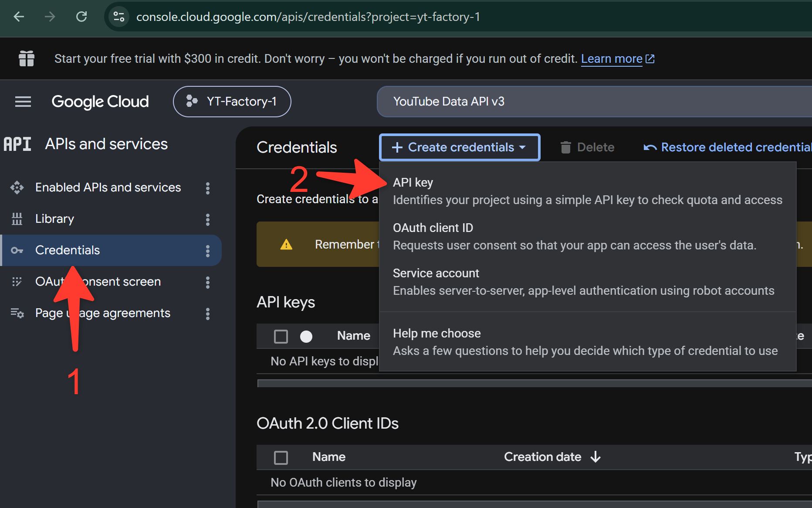812x508 pixels.
Task: Go back with the browser back arrow
Action: point(19,17)
